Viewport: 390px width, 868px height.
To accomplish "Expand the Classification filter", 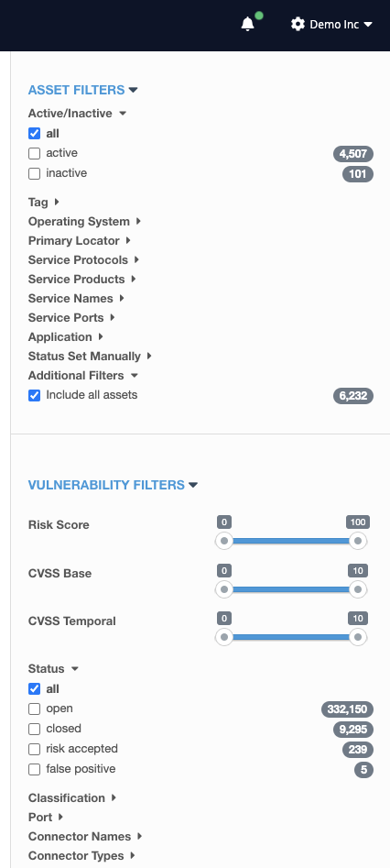I will coord(72,797).
